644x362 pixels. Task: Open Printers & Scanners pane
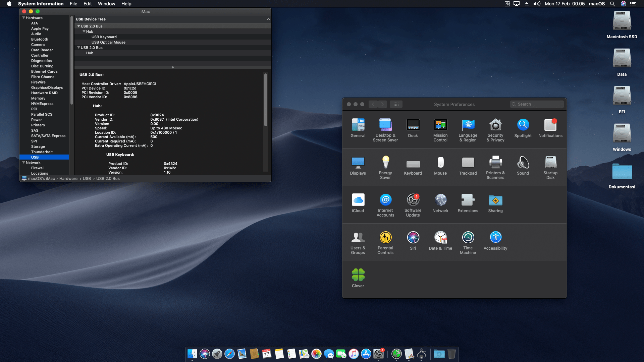(x=495, y=168)
